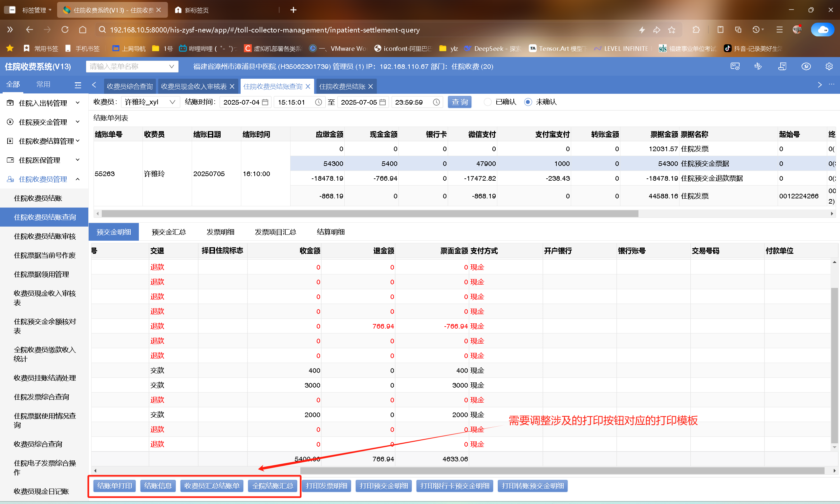Close the 收费员现金收入审核表 tab
The height and width of the screenshot is (504, 840).
point(232,87)
